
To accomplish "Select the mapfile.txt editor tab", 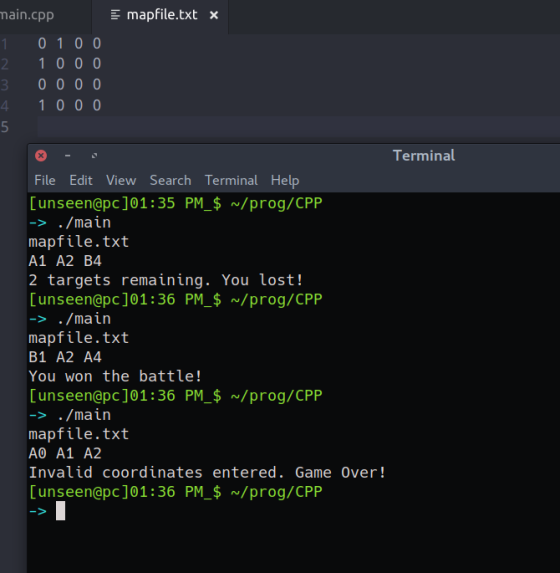I will tap(162, 15).
